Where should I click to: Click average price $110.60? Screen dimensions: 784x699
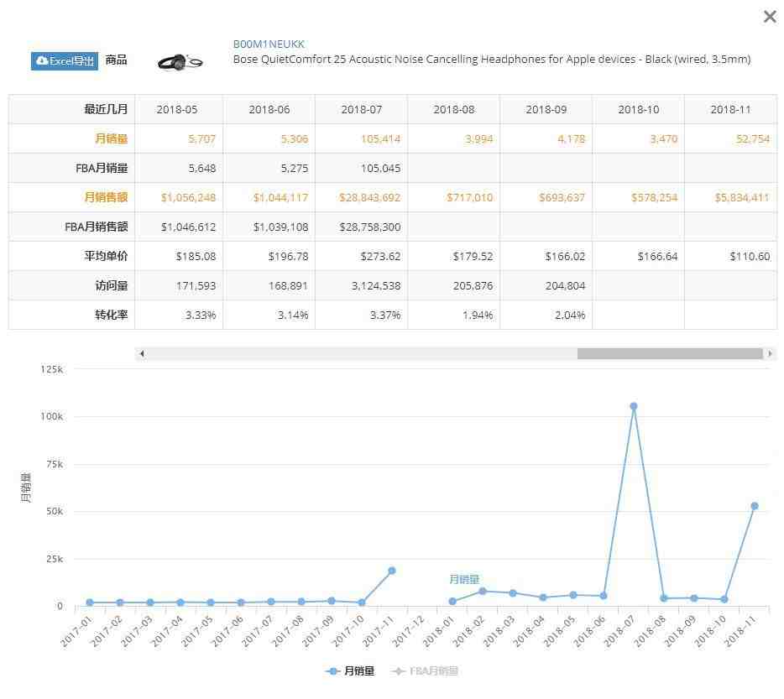750,257
